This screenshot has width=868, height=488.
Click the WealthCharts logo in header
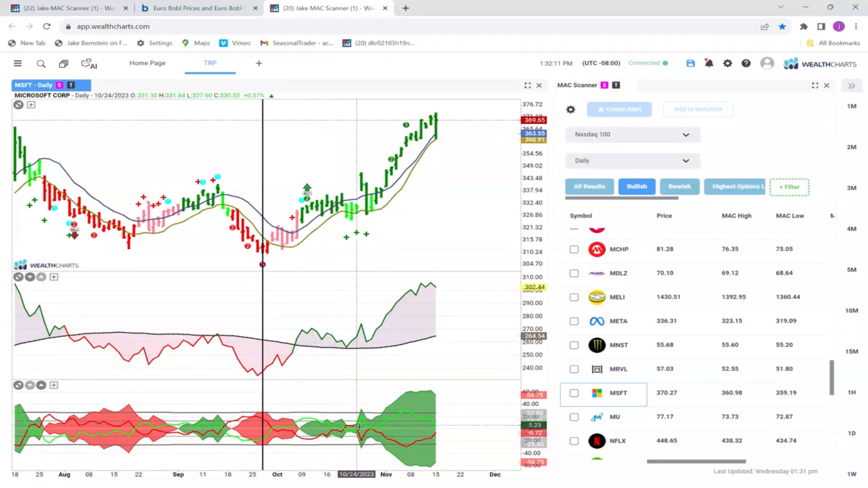(x=820, y=64)
